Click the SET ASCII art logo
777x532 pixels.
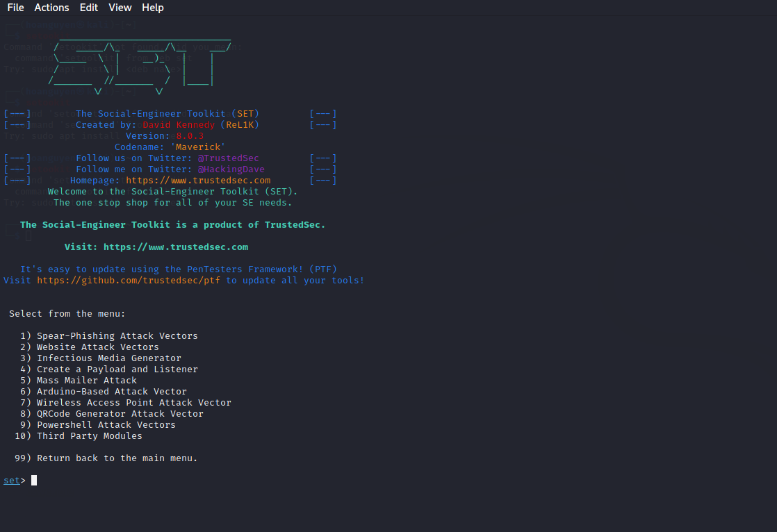click(140, 65)
